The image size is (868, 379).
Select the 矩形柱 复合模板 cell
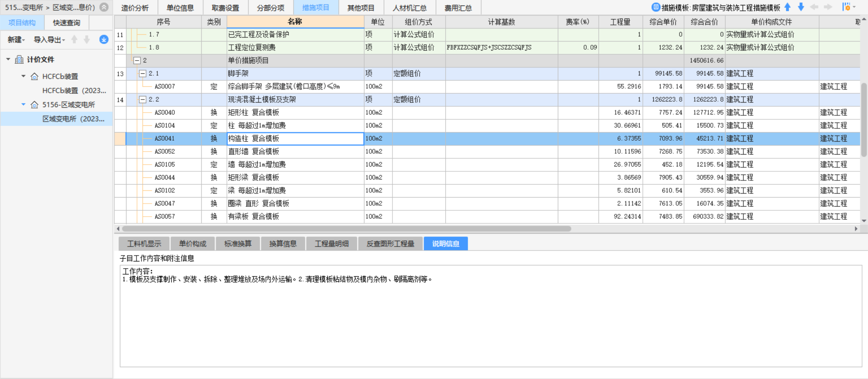click(295, 113)
